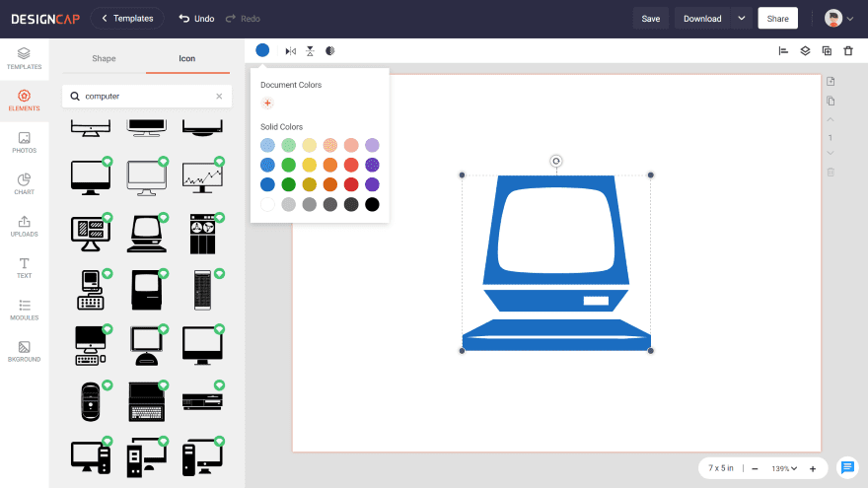The image size is (868, 488).
Task: Click the Save button
Action: pos(650,19)
